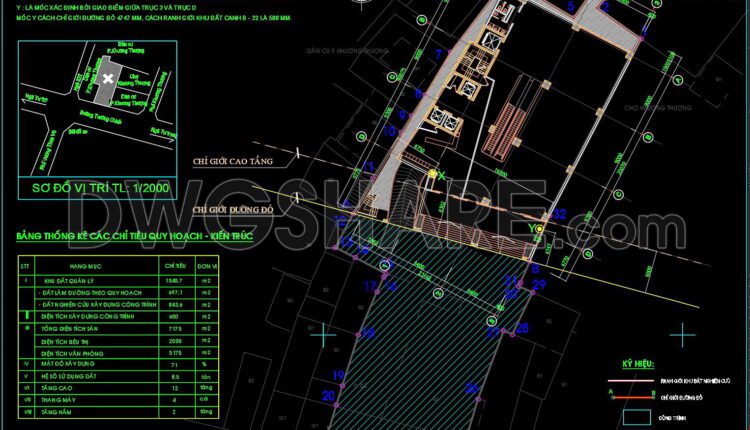Click the faint 'DÂN CƯ P. KHƯƠNG THƯỢNG' label
Image resolution: width=750 pixels, height=430 pixels.
tap(347, 50)
